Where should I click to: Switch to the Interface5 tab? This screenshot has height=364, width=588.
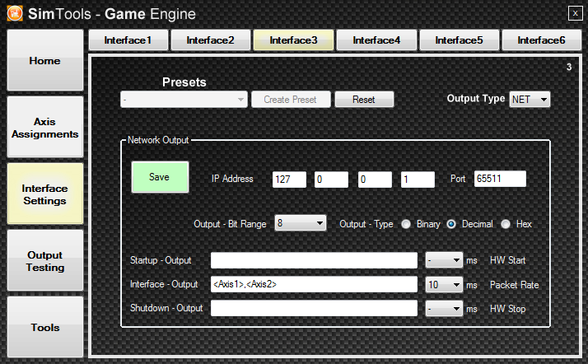459,40
